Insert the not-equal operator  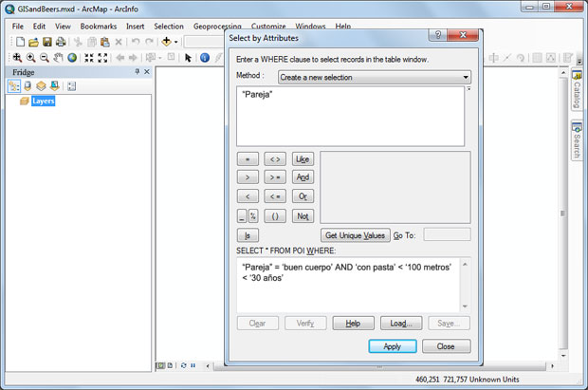[x=275, y=159]
